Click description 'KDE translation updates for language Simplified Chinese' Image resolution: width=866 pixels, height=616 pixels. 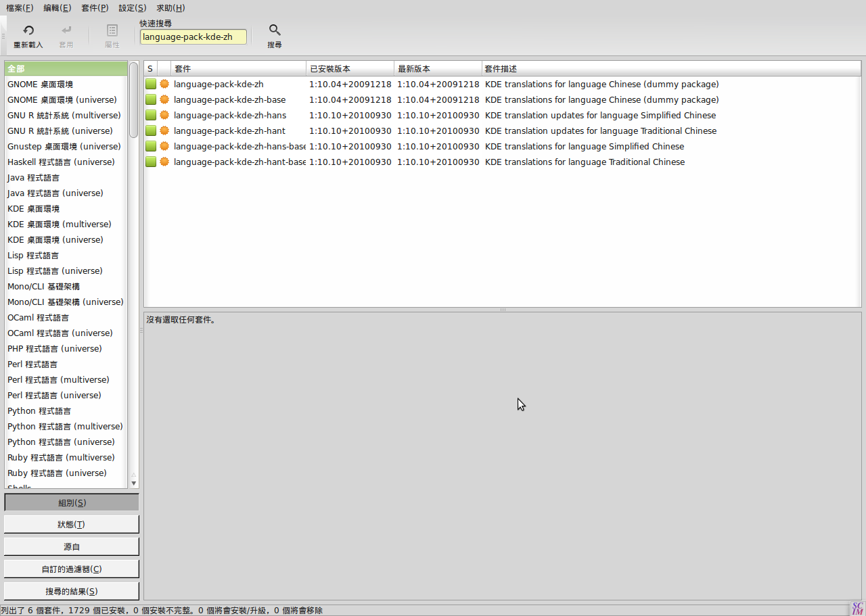600,116
